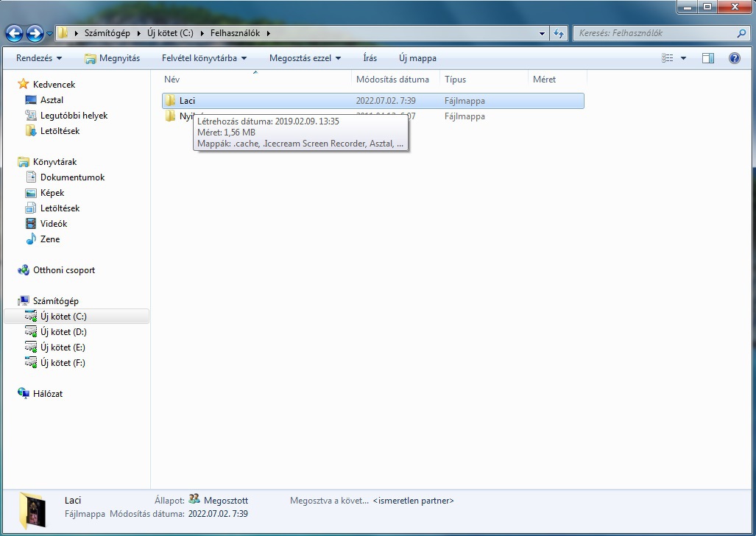756x536 pixels.
Task: Click <ismeretlen partner> in details pane
Action: (413, 501)
